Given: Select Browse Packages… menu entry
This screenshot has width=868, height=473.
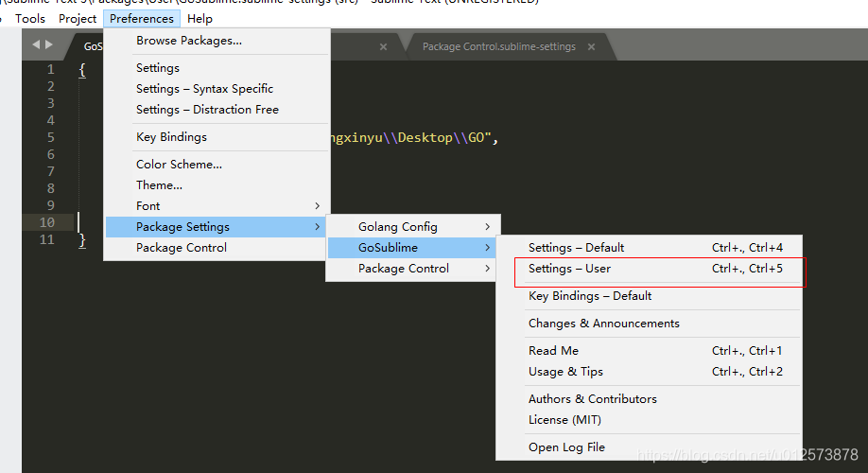Looking at the screenshot, I should (x=217, y=41).
